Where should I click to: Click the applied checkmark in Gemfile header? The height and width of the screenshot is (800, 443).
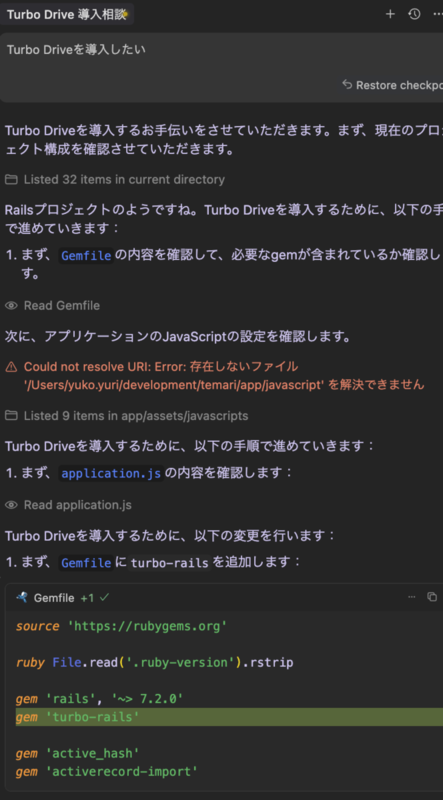104,597
